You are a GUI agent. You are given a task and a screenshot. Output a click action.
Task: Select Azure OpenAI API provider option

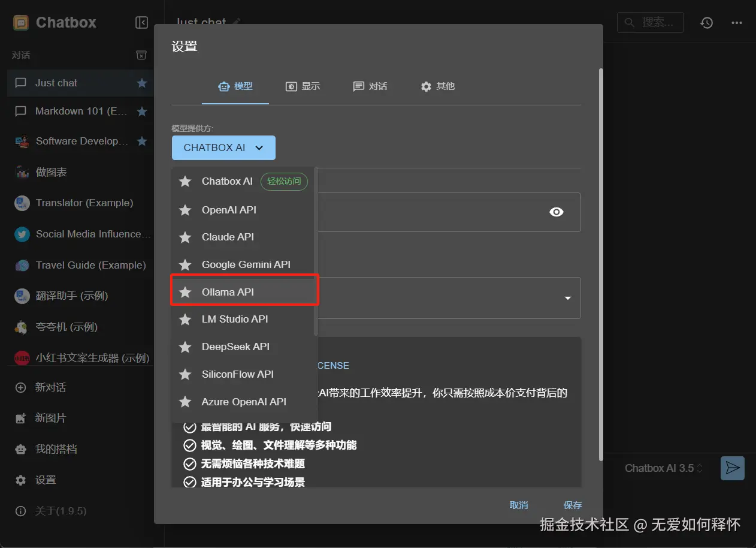point(243,402)
